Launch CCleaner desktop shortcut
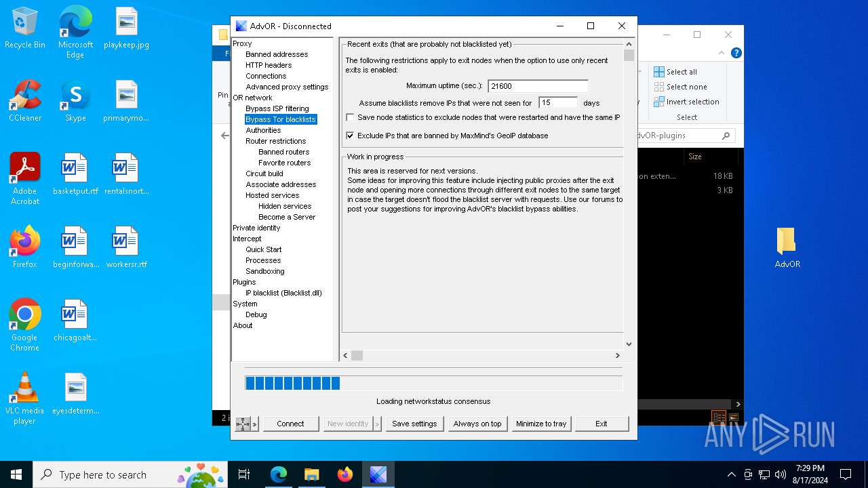The image size is (868, 488). click(25, 101)
